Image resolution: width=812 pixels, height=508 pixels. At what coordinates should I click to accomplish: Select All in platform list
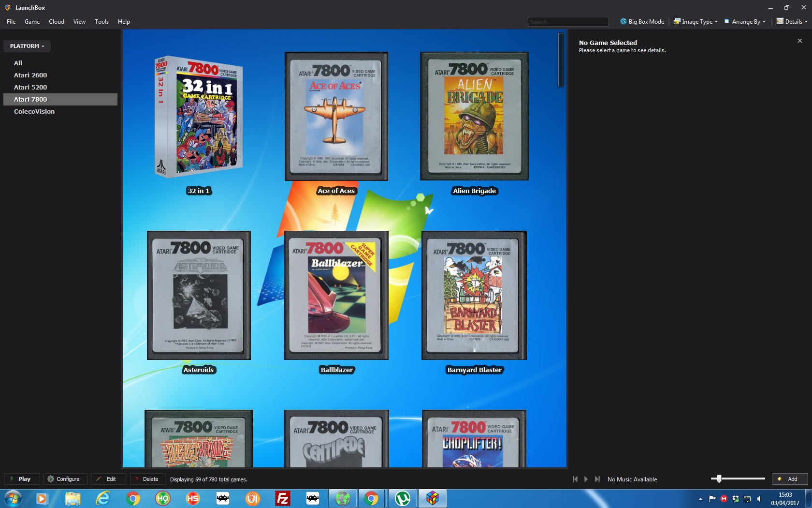pyautogui.click(x=60, y=63)
